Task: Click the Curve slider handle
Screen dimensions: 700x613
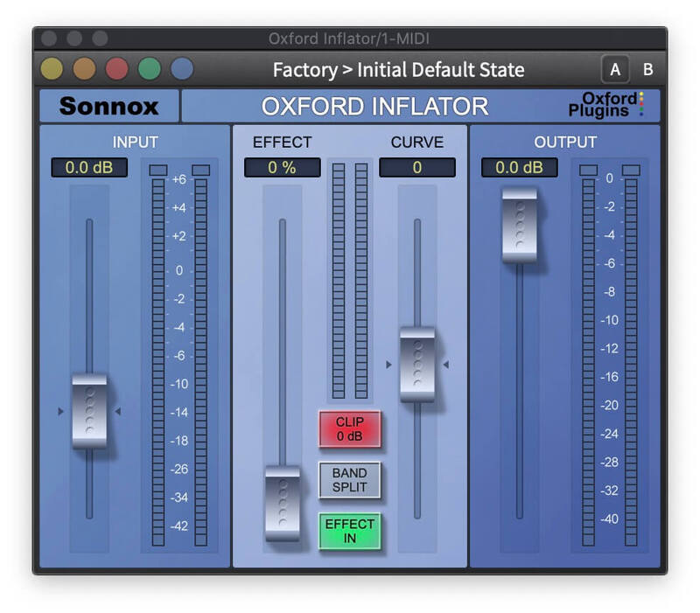Action: 419,362
